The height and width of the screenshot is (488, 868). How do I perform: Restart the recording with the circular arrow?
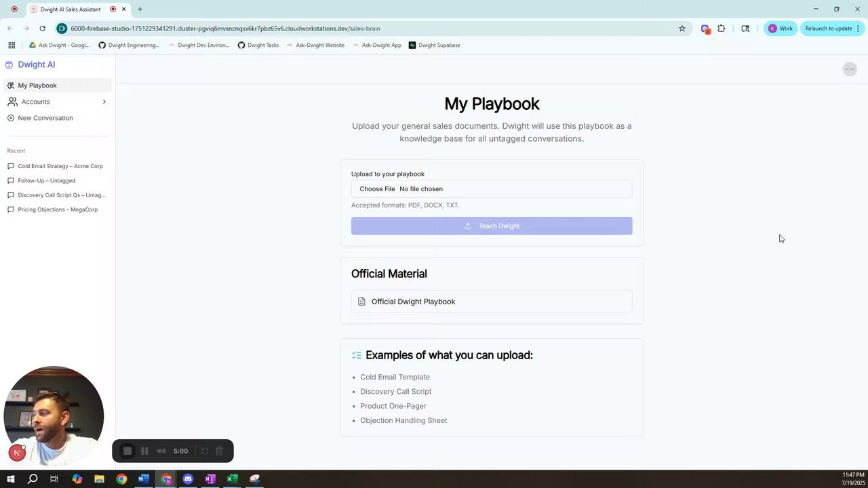point(204,451)
